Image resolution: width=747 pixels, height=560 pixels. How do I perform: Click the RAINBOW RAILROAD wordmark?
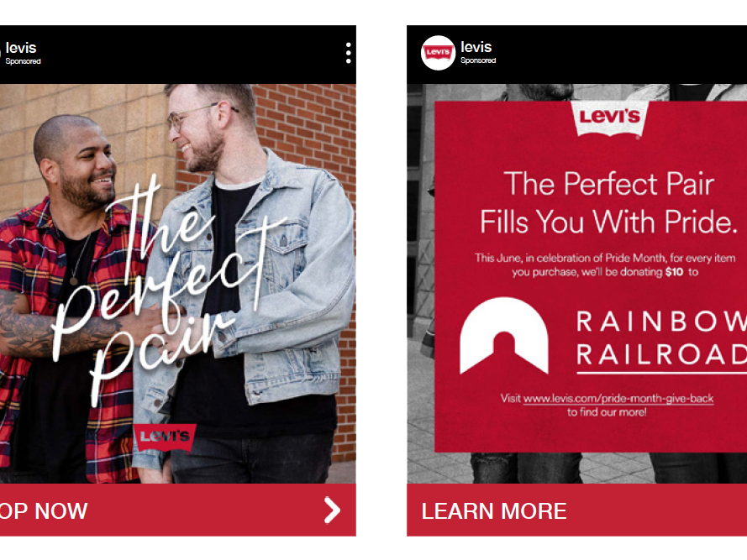(661, 338)
